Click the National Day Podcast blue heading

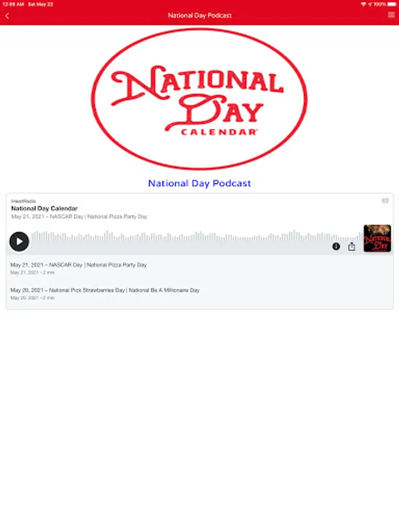tap(200, 183)
